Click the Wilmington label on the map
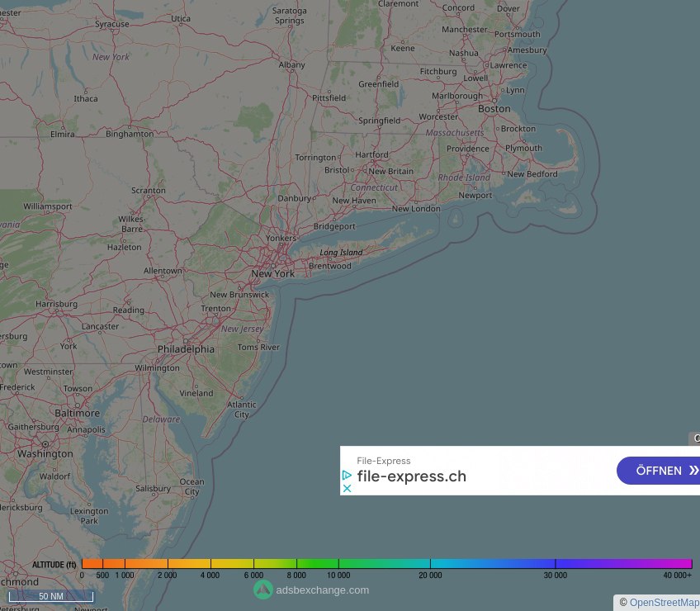The image size is (700, 611). [x=157, y=367]
